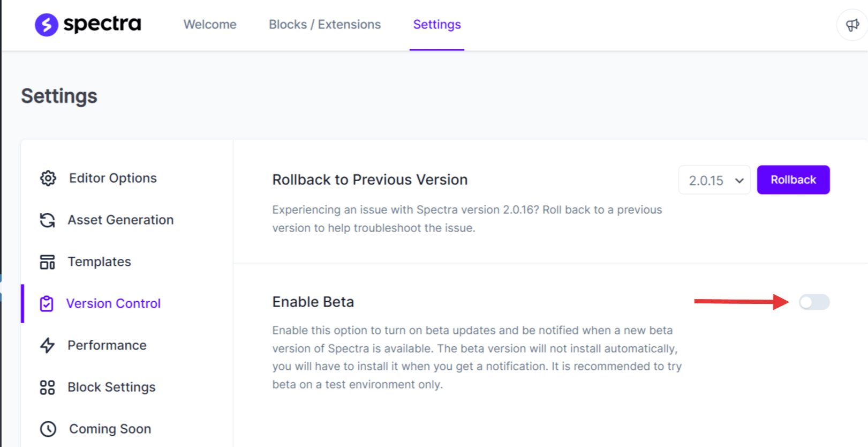868x447 pixels.
Task: Click the Coming Soon clock icon
Action: (x=48, y=429)
